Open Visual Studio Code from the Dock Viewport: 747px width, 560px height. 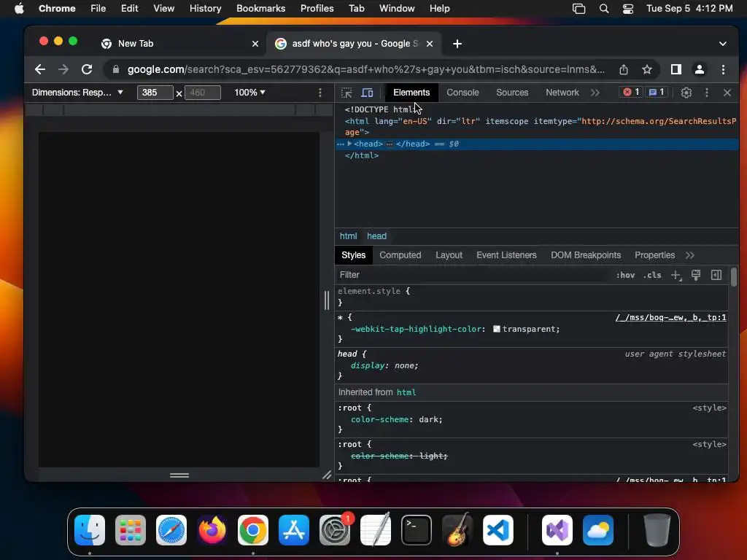[498, 530]
